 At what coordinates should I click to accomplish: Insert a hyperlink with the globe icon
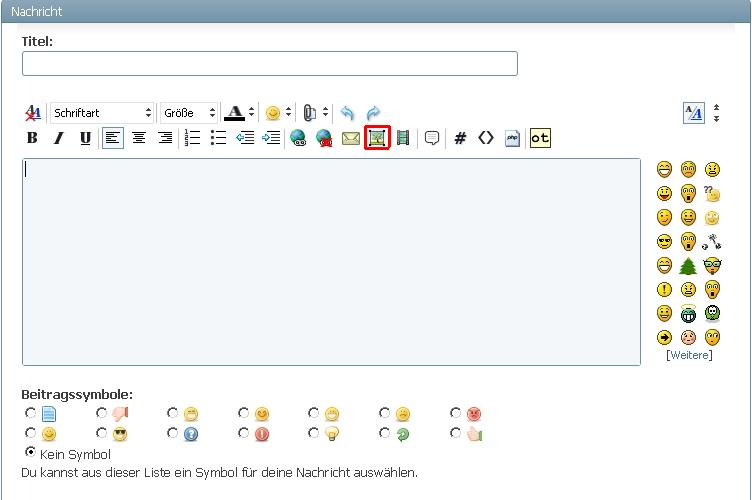tap(298, 138)
